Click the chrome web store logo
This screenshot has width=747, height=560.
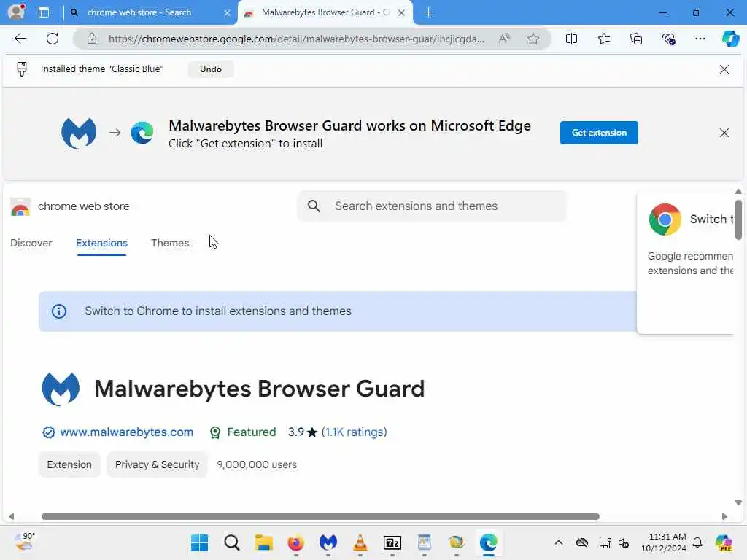coord(20,206)
